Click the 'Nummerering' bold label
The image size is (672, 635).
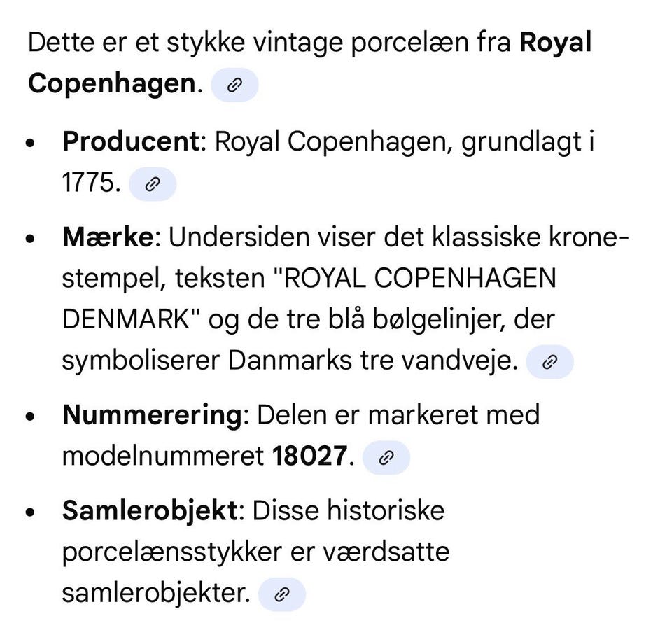click(151, 415)
